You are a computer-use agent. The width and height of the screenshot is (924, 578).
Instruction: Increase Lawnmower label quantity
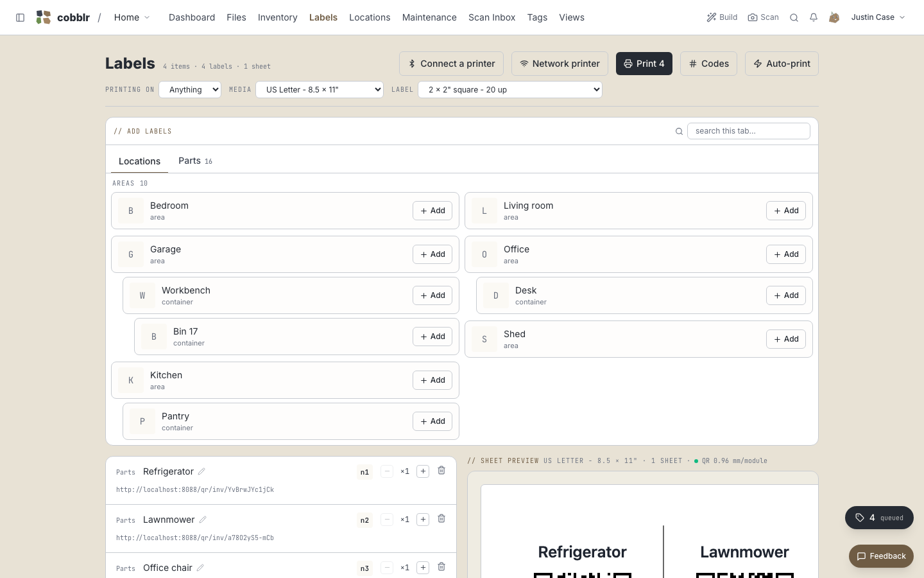pyautogui.click(x=423, y=520)
